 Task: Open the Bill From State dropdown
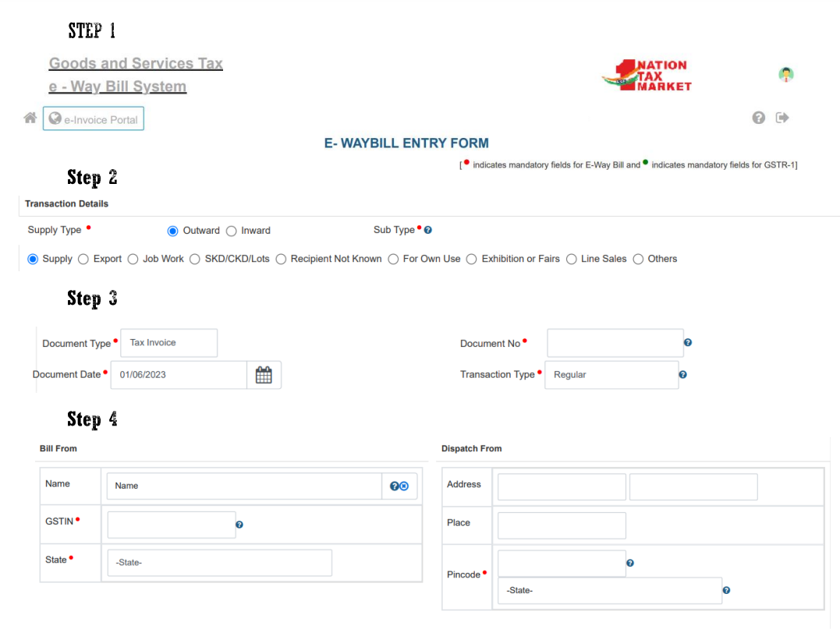point(219,563)
